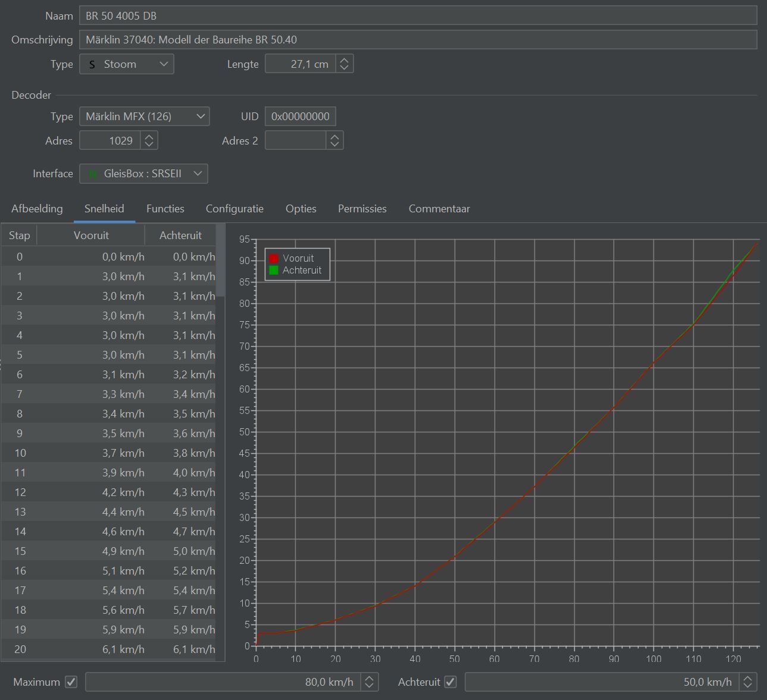The image size is (767, 700).
Task: Open the Interface dropdown GleisBox : SRSEII
Action: click(143, 174)
